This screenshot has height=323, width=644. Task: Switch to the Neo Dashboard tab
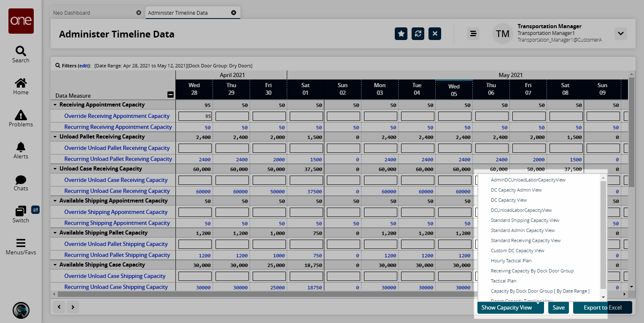[72, 13]
